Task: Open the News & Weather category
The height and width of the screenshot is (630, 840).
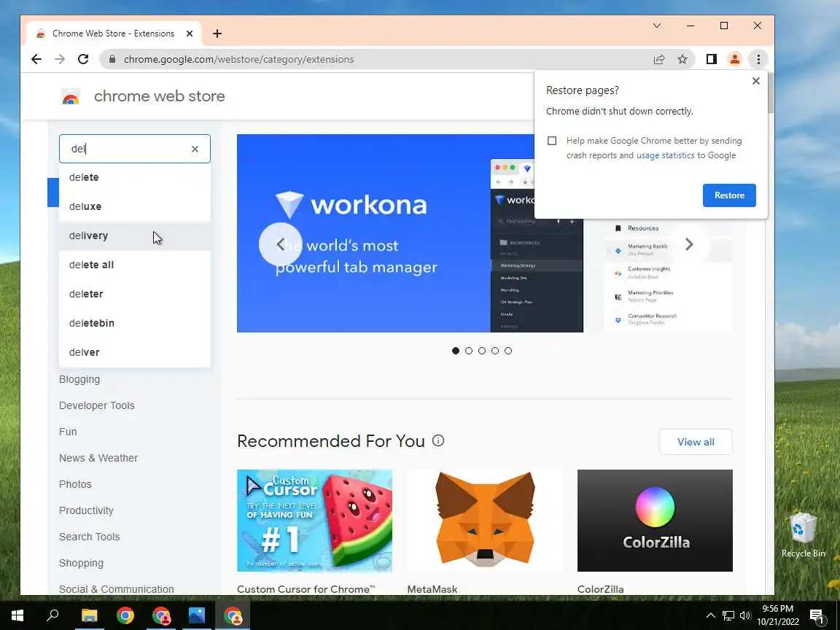Action: click(98, 458)
